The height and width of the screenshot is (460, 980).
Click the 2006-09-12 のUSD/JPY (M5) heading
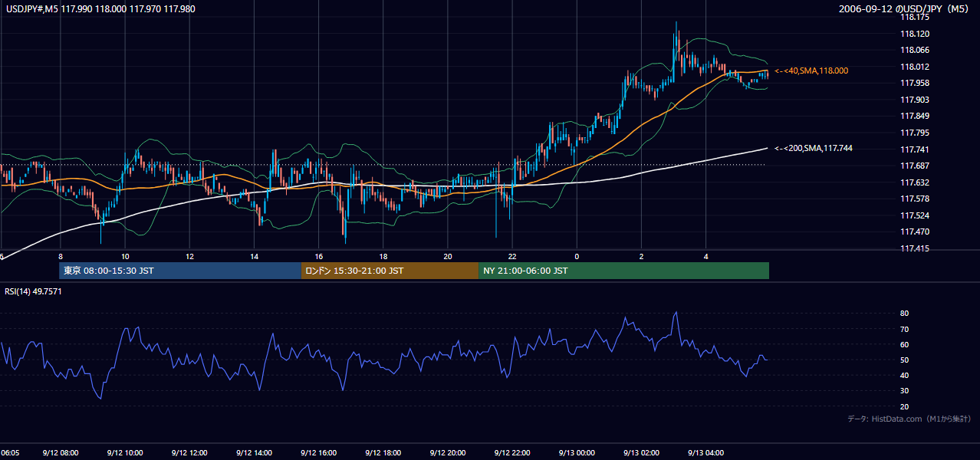tap(905, 9)
